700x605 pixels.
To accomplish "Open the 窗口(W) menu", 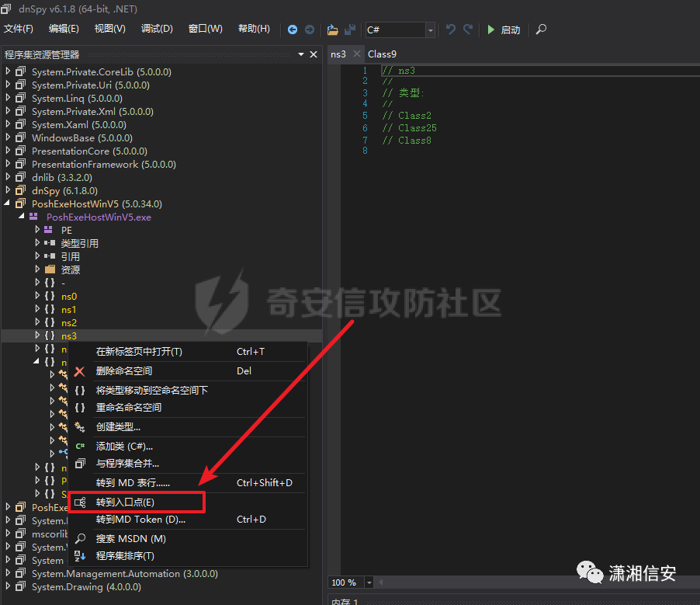I will (x=206, y=29).
